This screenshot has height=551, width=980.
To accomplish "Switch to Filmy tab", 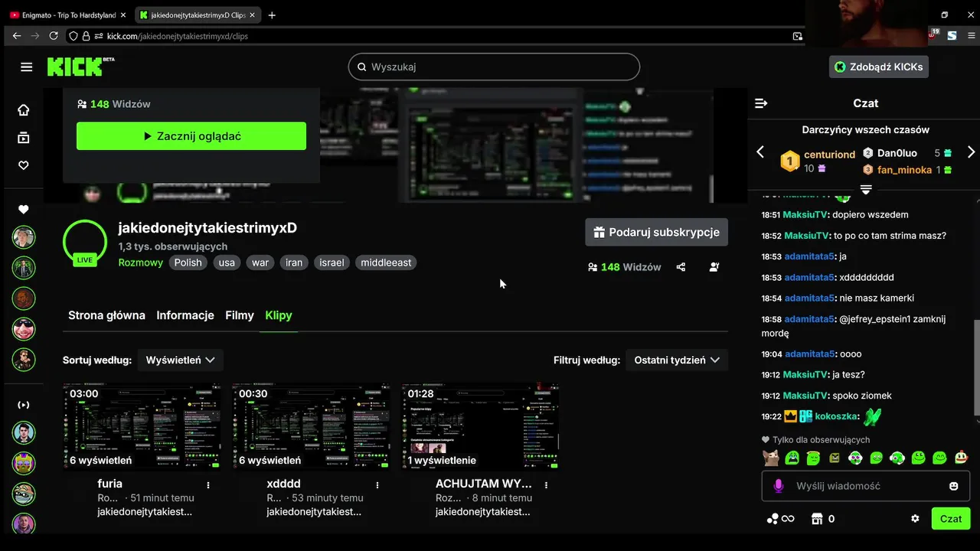I will pyautogui.click(x=240, y=315).
